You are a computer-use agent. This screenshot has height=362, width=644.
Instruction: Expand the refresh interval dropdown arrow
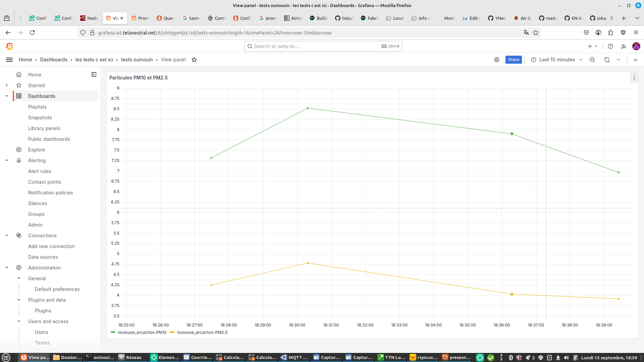point(619,60)
